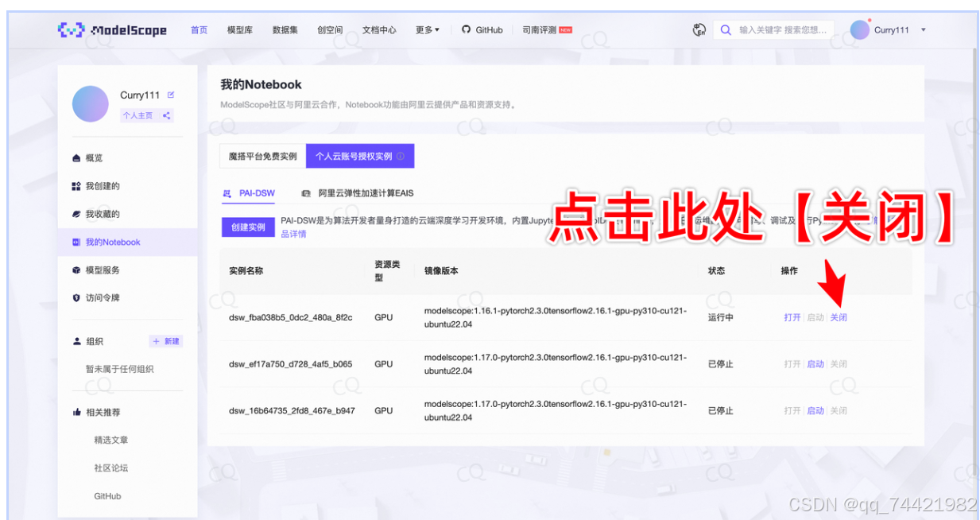The image size is (980, 520).
Task: Click the ModelScope logo
Action: coord(112,30)
